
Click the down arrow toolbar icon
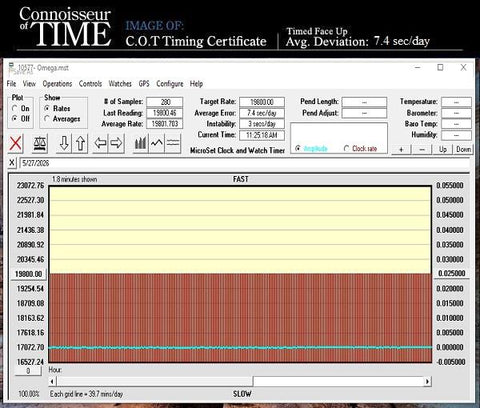click(64, 144)
